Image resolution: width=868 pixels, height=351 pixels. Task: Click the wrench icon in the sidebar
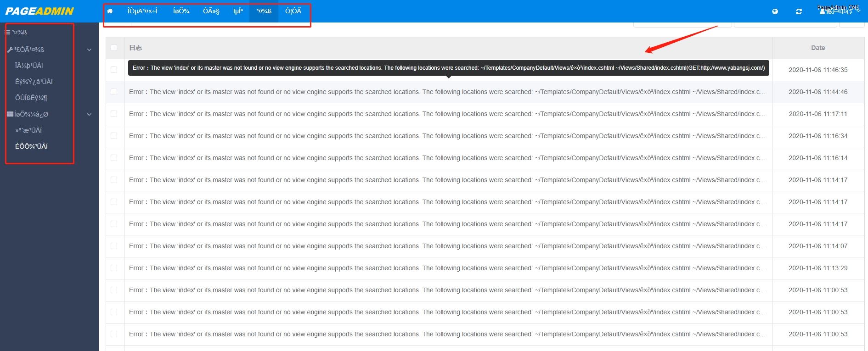pos(10,50)
